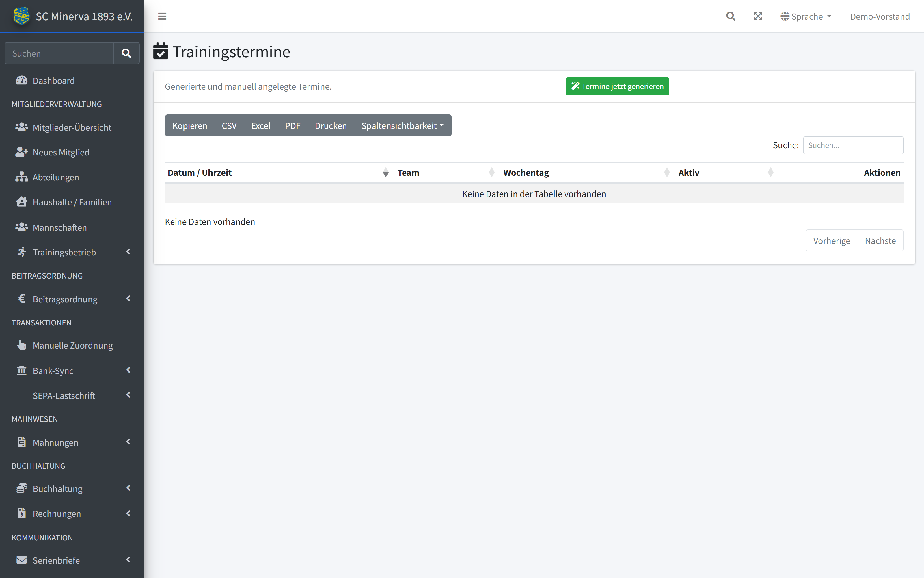Focus the sidebar Suchen input field

(59, 53)
